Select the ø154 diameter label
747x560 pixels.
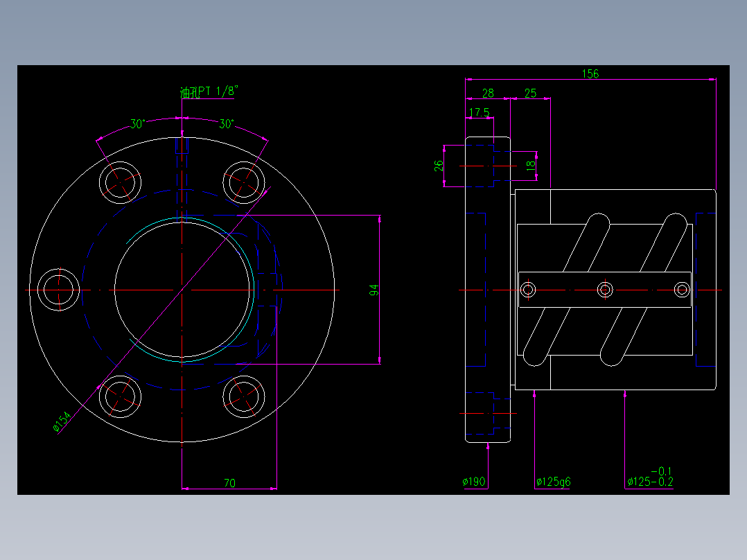click(62, 422)
